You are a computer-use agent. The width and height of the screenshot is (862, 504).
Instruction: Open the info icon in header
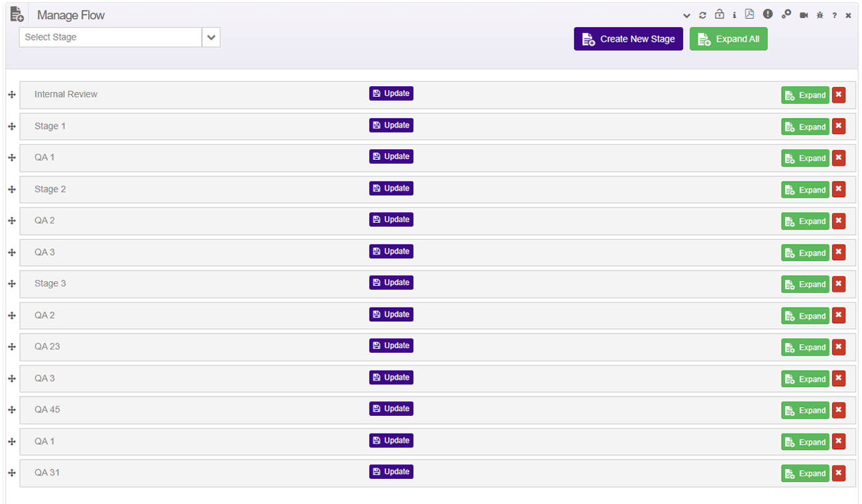point(734,15)
